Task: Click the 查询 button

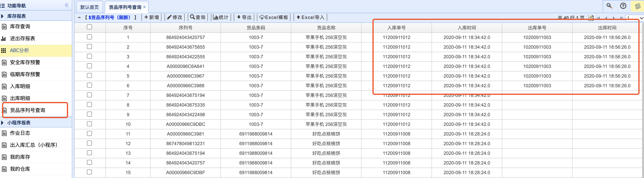Action: 198,17
